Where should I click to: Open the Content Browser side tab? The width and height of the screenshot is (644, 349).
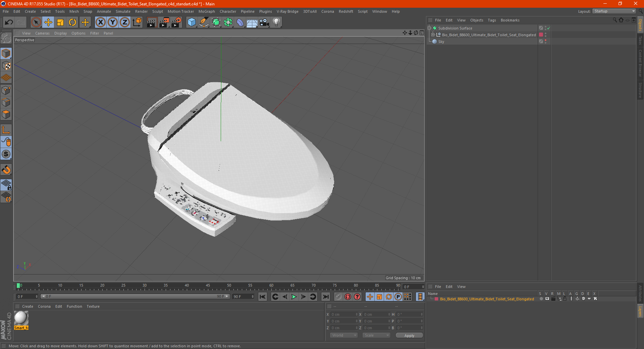[640, 63]
